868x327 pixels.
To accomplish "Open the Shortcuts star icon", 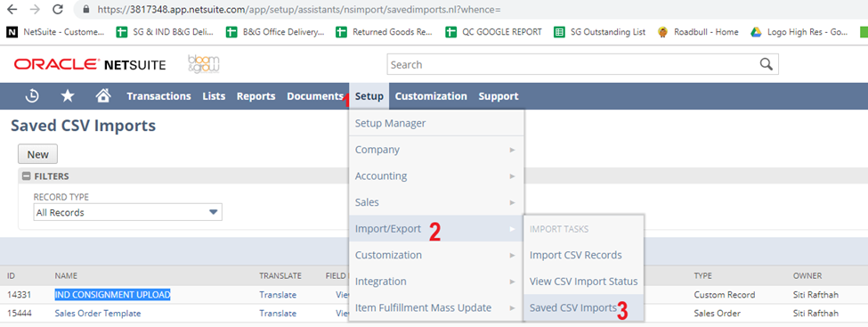I will coord(68,96).
